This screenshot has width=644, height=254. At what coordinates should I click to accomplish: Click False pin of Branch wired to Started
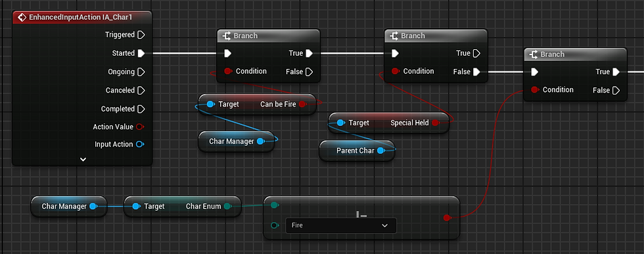pos(310,72)
